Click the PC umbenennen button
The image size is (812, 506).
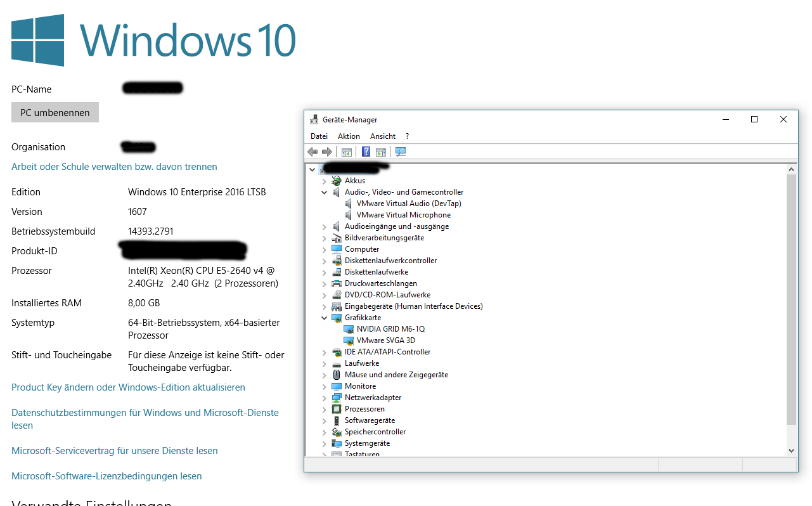[55, 112]
